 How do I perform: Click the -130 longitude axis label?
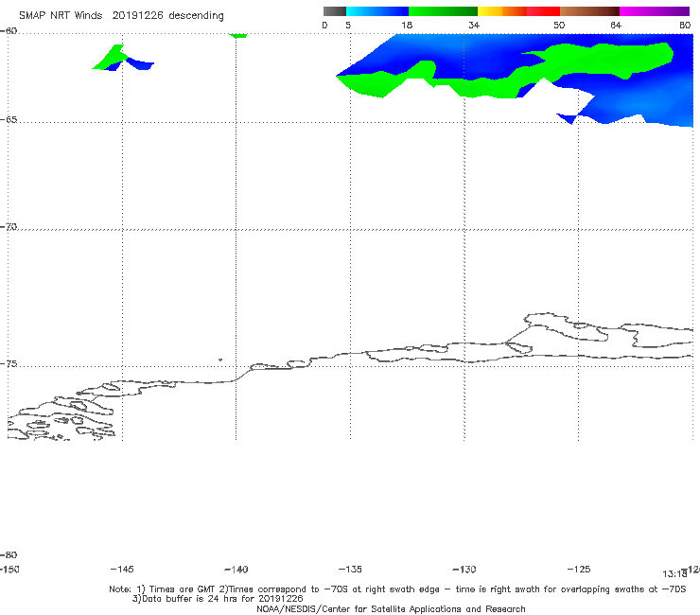point(464,570)
